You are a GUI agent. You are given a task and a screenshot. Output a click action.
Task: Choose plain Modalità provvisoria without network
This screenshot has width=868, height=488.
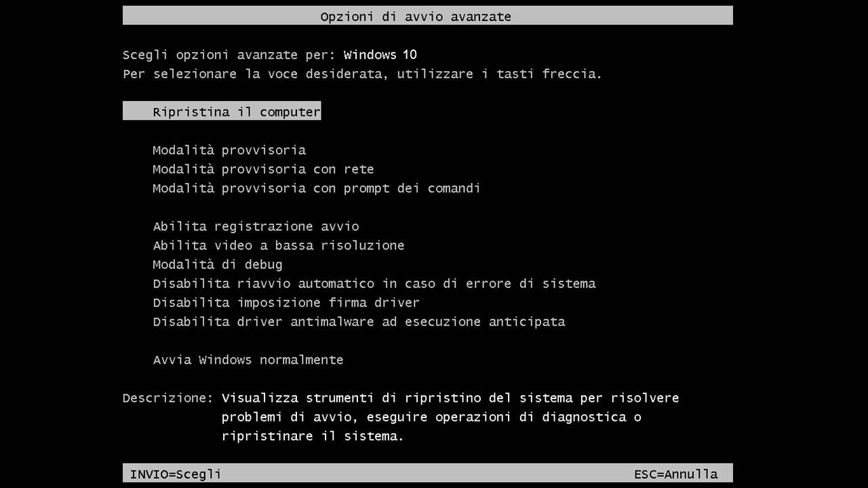(x=229, y=150)
